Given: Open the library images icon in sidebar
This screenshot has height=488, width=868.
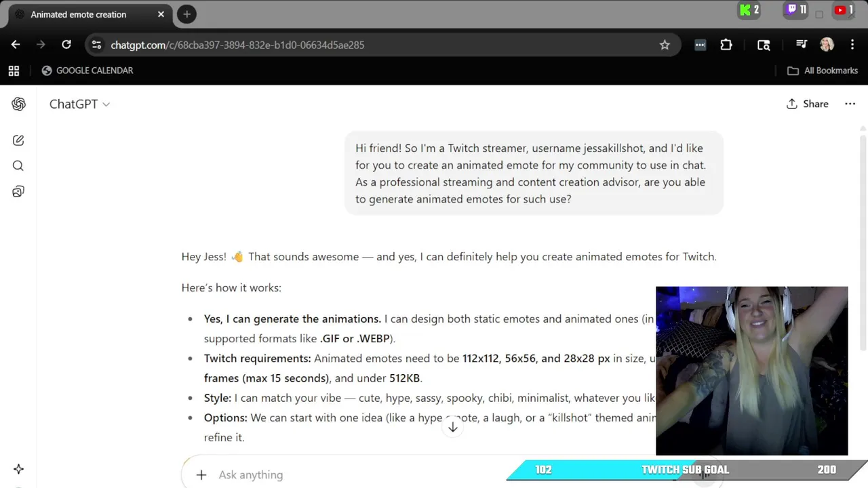Looking at the screenshot, I should click(18, 192).
